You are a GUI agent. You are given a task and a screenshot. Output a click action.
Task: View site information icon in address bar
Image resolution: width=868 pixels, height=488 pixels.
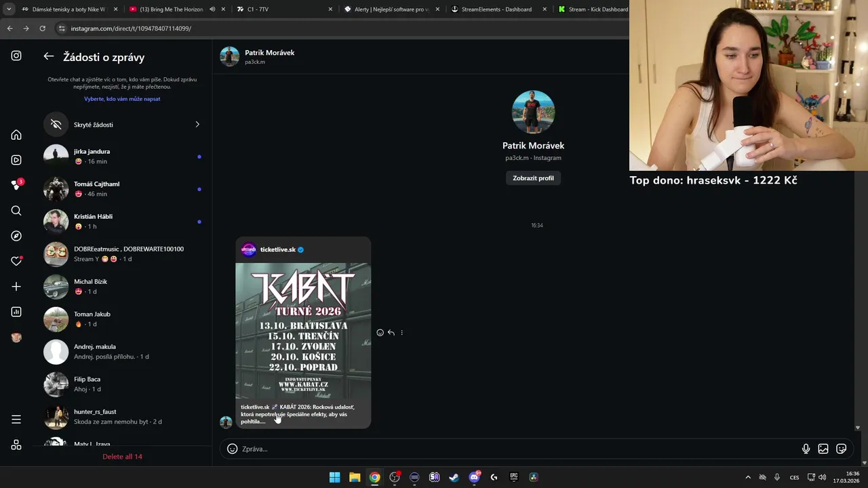(x=62, y=28)
